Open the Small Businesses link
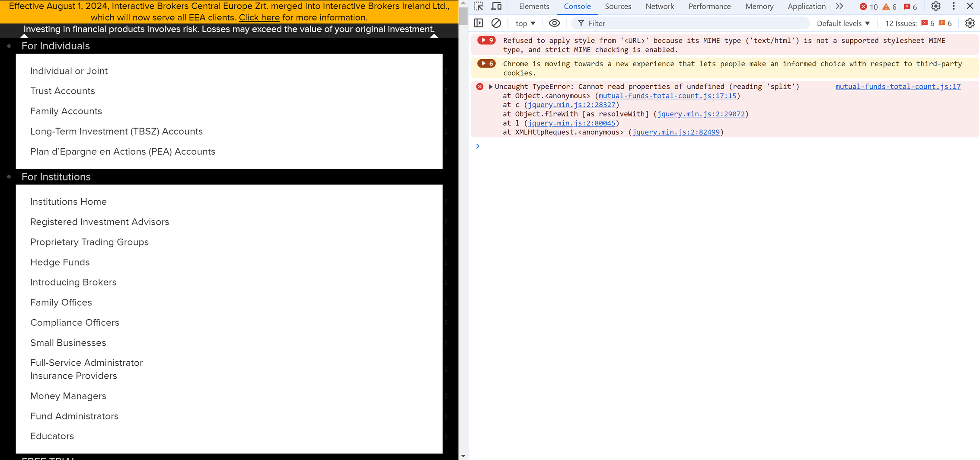This screenshot has width=980, height=460. (68, 343)
